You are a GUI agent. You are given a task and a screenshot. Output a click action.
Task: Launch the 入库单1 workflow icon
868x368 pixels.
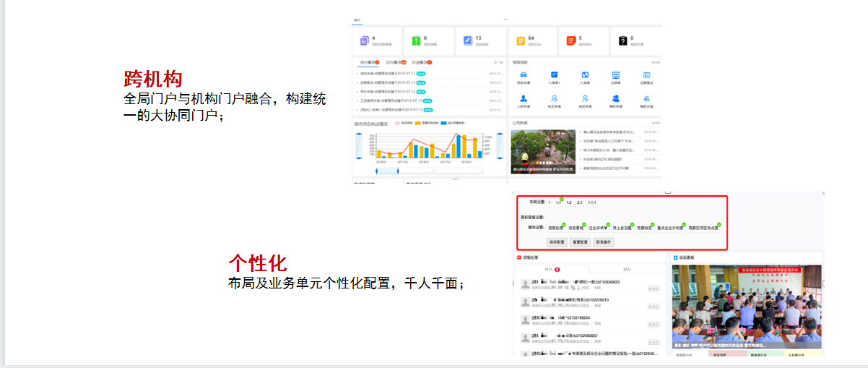point(555,77)
